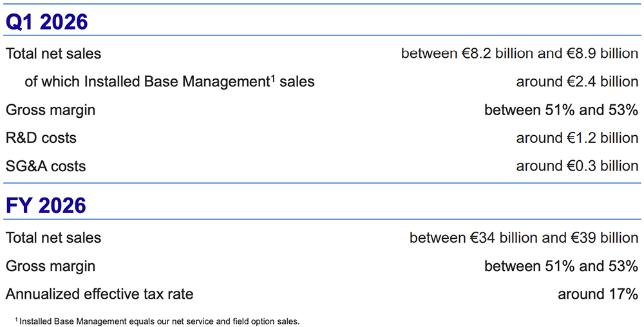Click the around €2.4 billion value
Image resolution: width=644 pixels, height=327 pixels.
pos(577,82)
